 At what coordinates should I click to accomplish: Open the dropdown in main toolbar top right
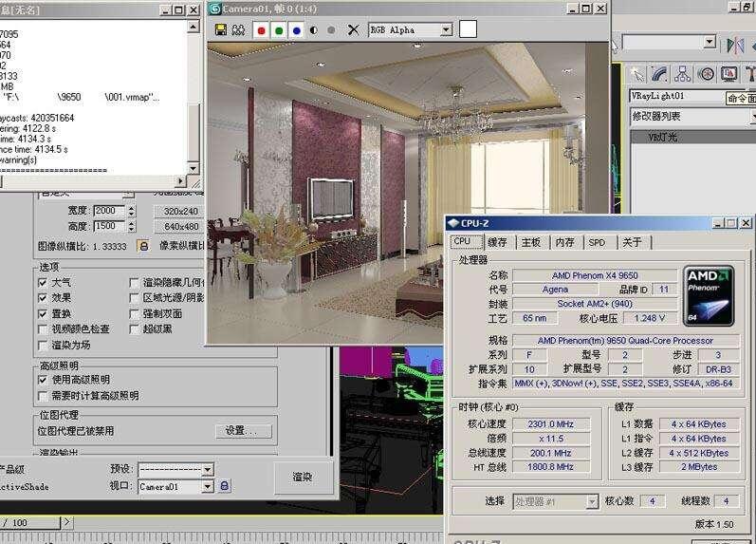tap(710, 42)
